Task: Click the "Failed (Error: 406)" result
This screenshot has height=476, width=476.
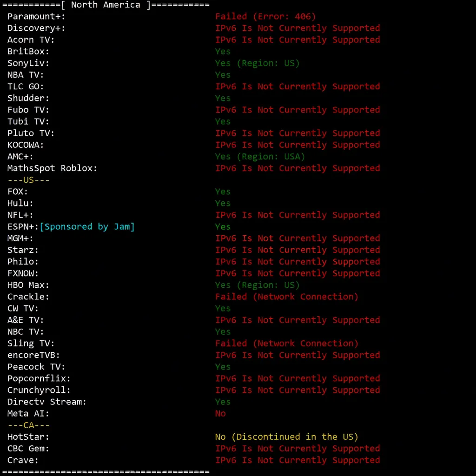Action: [265, 17]
